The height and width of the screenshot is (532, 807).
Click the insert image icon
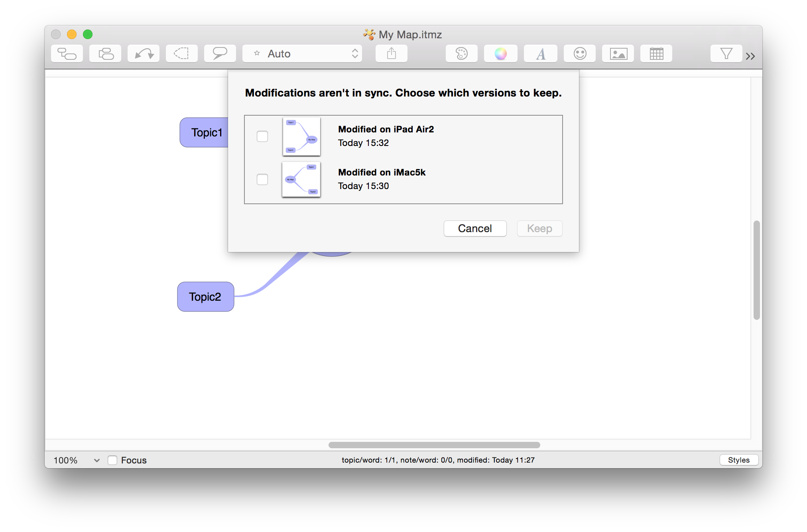click(x=618, y=54)
